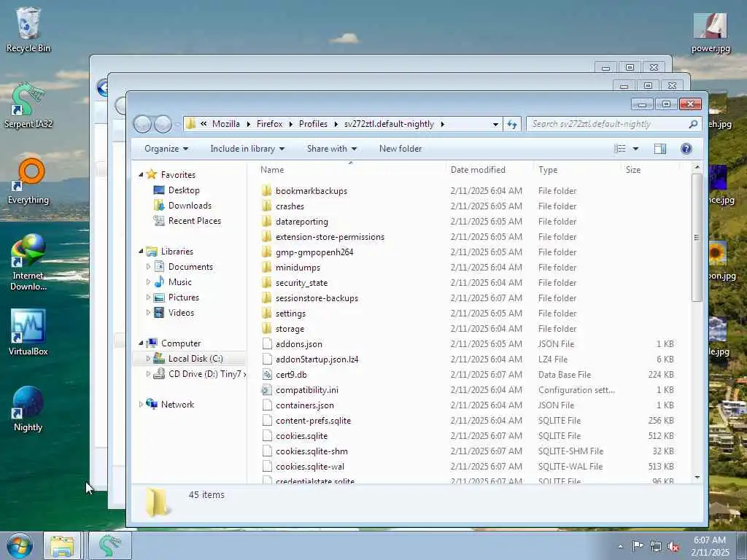Sort by the Name column header
The height and width of the screenshot is (560, 747).
pyautogui.click(x=351, y=169)
